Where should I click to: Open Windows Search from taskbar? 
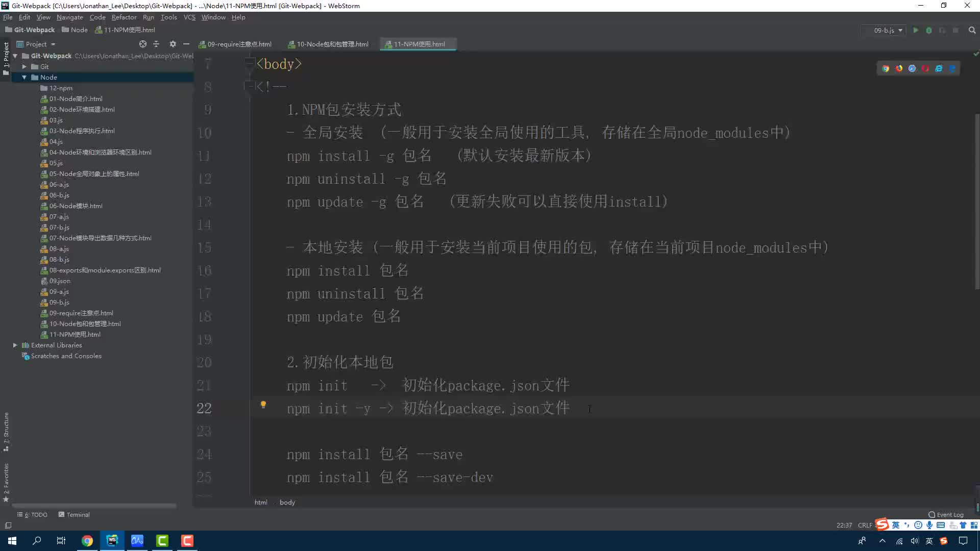click(37, 540)
